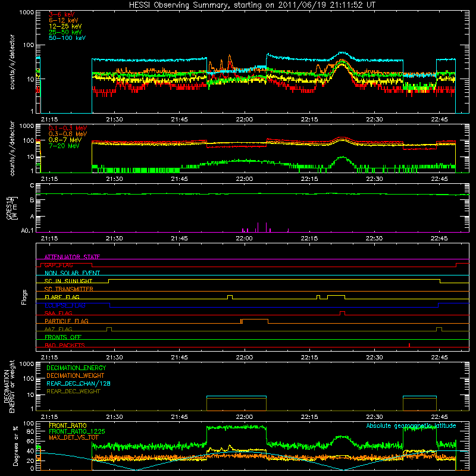The image size is (476, 476).
Task: Click the FRONTS_OFF flag label
Action: point(63,337)
